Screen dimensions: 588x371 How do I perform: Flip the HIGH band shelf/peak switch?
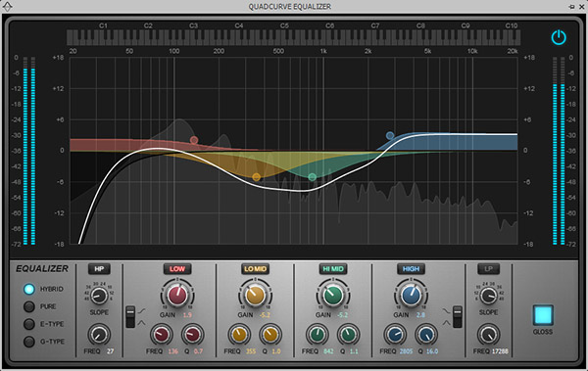[458, 317]
